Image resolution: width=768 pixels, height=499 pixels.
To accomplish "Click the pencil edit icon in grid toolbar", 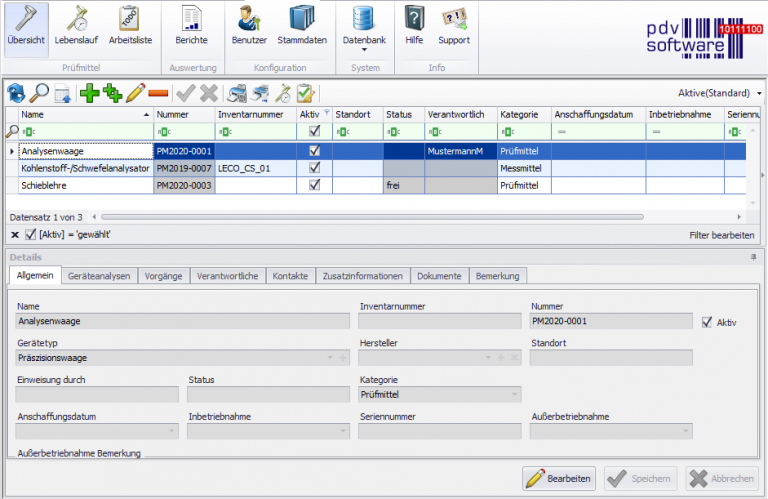I will [x=136, y=93].
